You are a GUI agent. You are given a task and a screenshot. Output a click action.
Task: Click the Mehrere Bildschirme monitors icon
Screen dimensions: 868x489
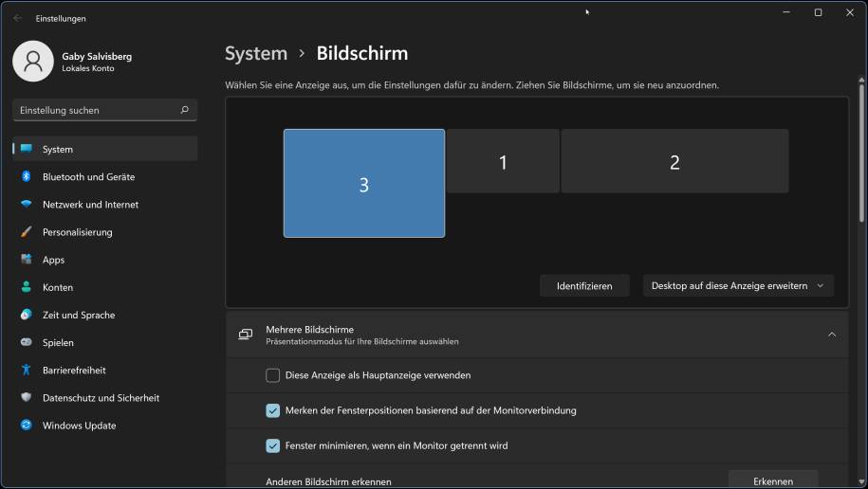(x=246, y=335)
